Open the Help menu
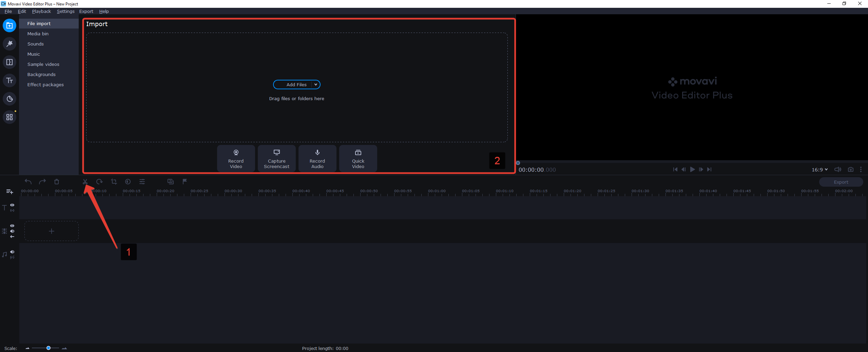This screenshot has height=352, width=868. pyautogui.click(x=104, y=11)
